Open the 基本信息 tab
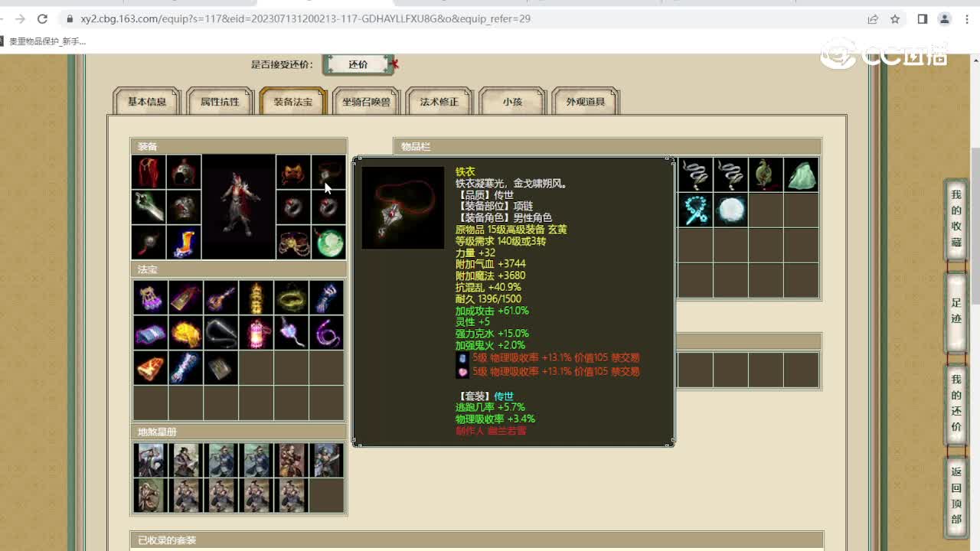The height and width of the screenshot is (551, 980). pyautogui.click(x=147, y=102)
